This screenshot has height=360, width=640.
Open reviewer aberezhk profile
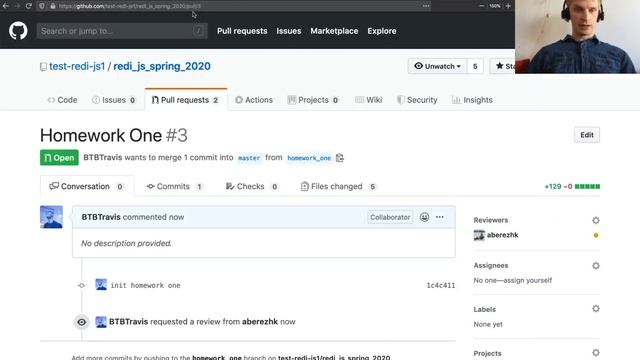coord(502,235)
